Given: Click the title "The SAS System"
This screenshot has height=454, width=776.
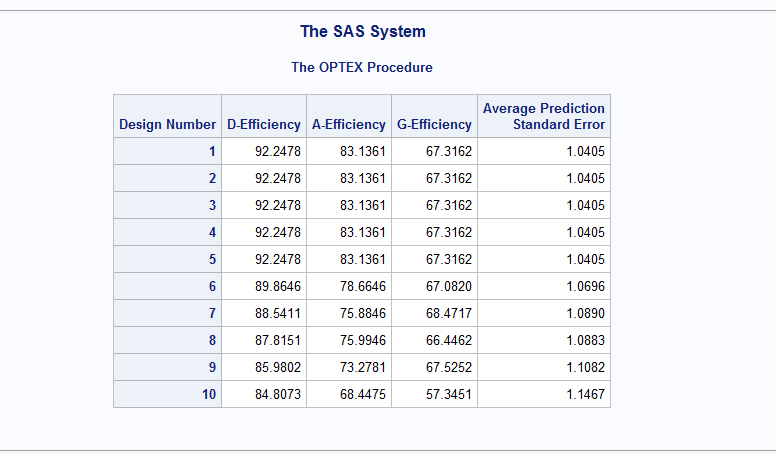Looking at the screenshot, I should [x=362, y=32].
